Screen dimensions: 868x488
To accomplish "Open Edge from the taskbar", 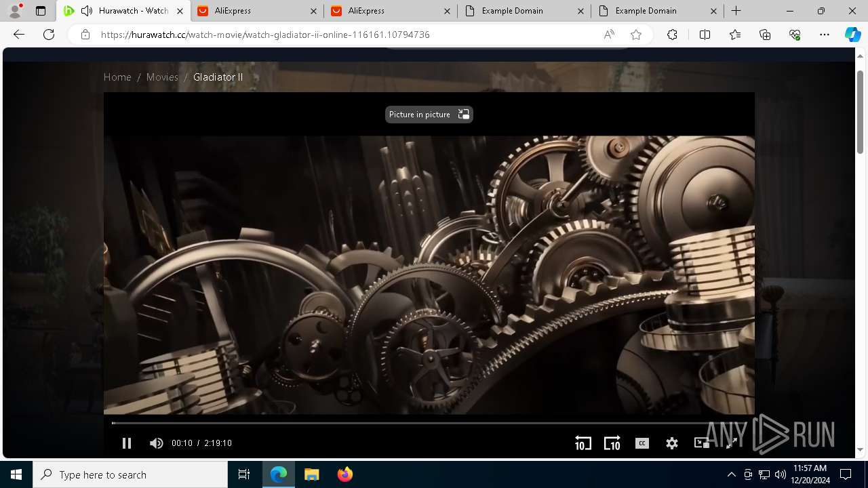I will tap(279, 474).
